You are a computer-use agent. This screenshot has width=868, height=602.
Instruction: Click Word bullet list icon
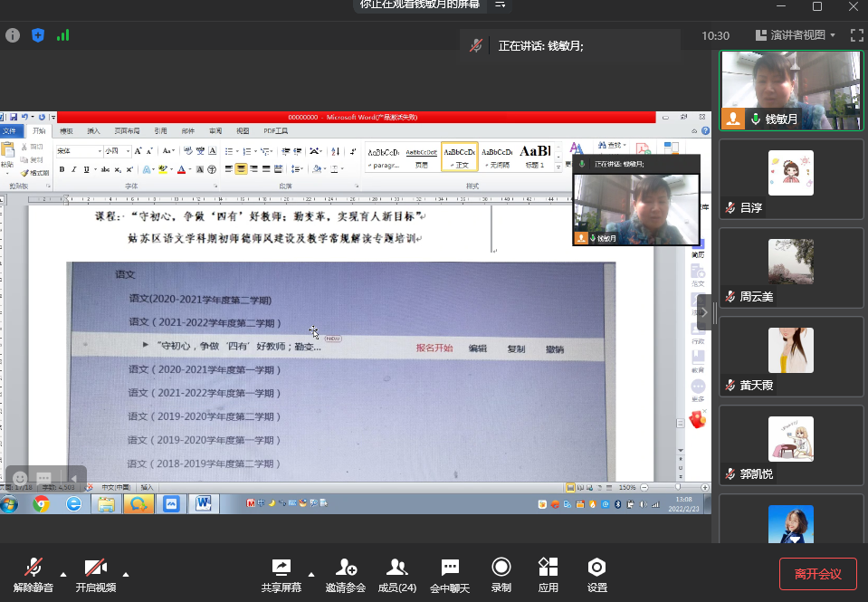point(229,151)
